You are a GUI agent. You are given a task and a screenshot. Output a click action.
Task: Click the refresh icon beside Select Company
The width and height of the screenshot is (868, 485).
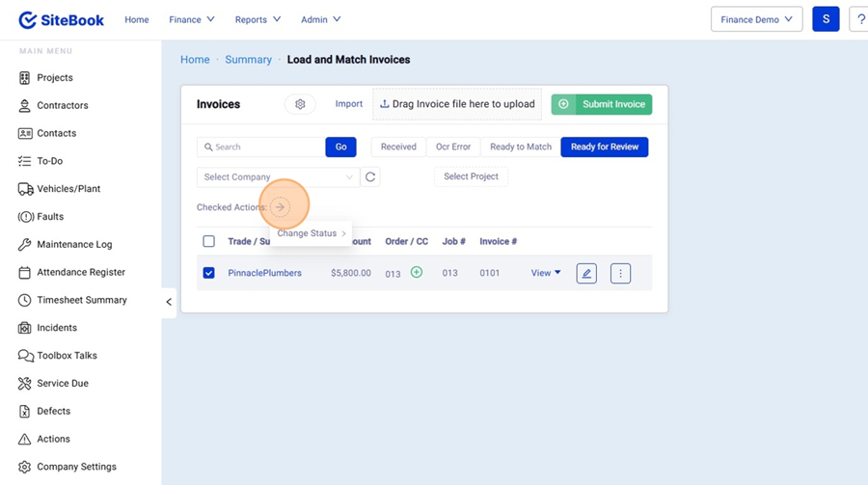point(370,177)
